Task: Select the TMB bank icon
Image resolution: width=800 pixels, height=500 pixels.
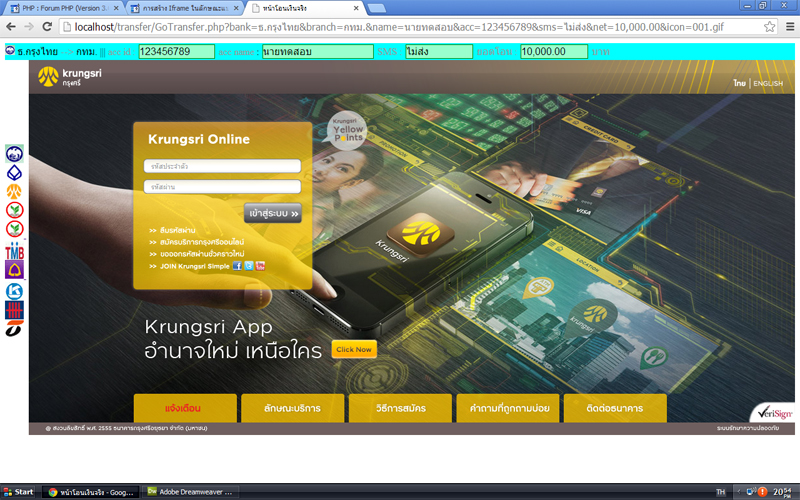Action: (x=14, y=251)
